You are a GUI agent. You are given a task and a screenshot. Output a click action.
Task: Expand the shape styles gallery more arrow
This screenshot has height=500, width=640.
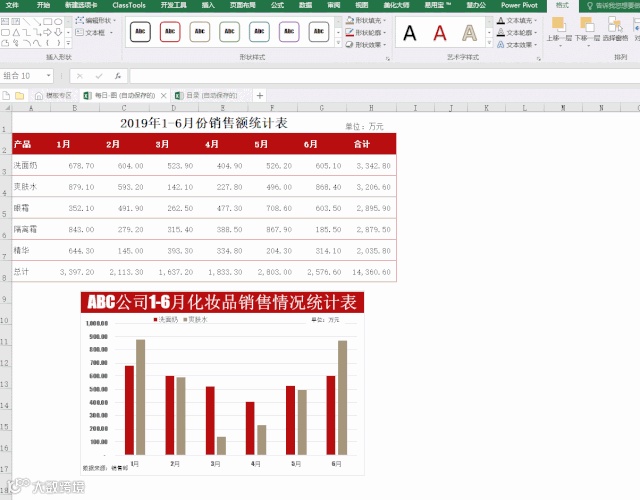(x=338, y=43)
